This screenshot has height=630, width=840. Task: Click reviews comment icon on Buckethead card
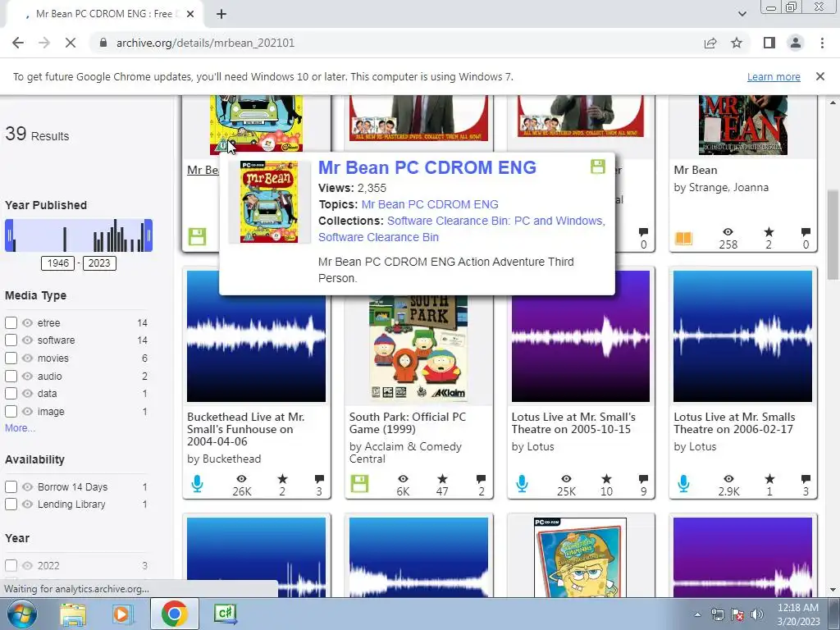pos(319,479)
